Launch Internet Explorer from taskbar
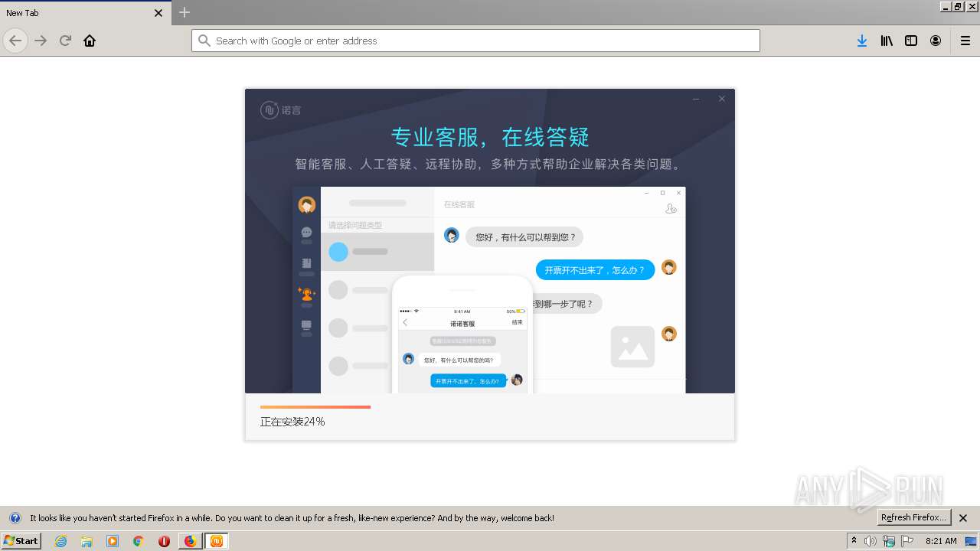 pos(60,541)
